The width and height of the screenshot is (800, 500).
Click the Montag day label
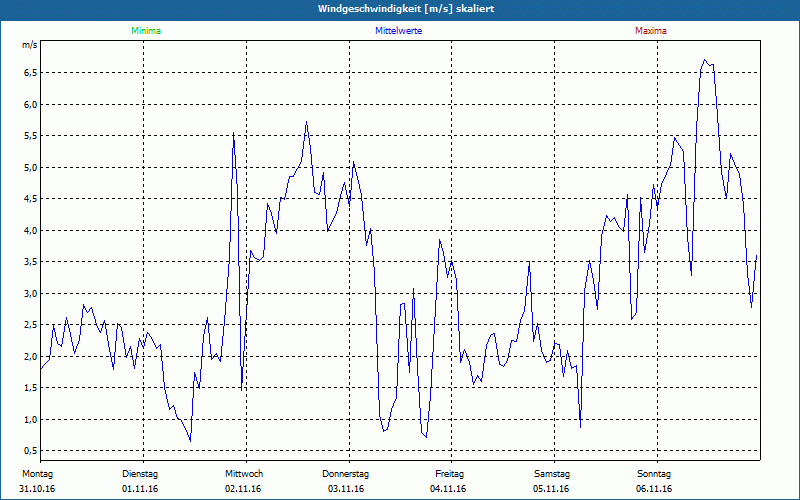(37, 474)
